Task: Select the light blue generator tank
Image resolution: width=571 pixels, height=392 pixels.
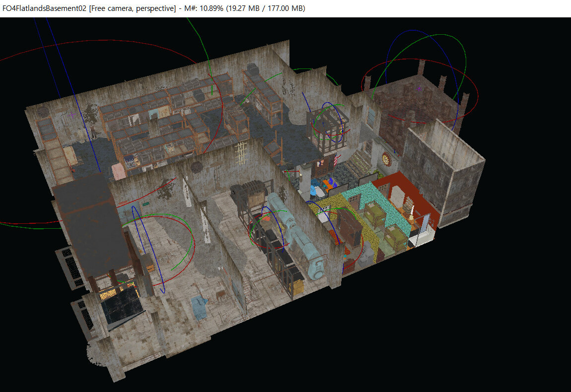Action: 297,235
